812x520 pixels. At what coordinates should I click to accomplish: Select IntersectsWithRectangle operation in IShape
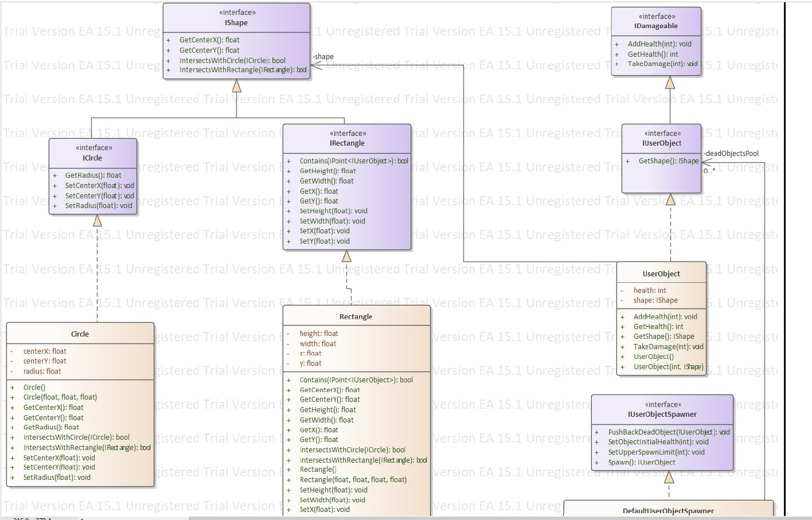point(243,70)
